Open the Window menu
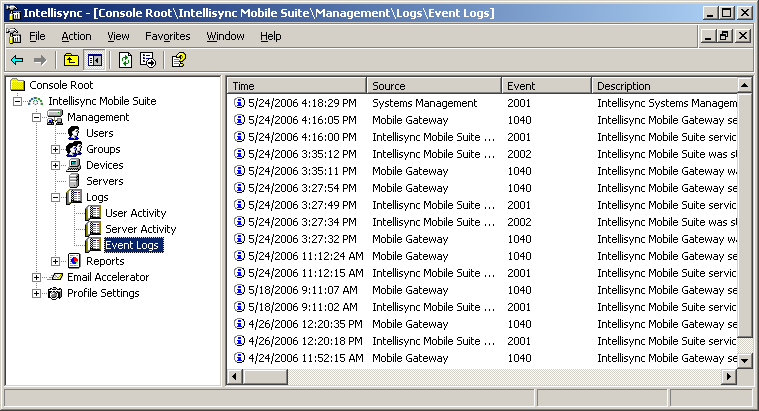 pyautogui.click(x=225, y=36)
